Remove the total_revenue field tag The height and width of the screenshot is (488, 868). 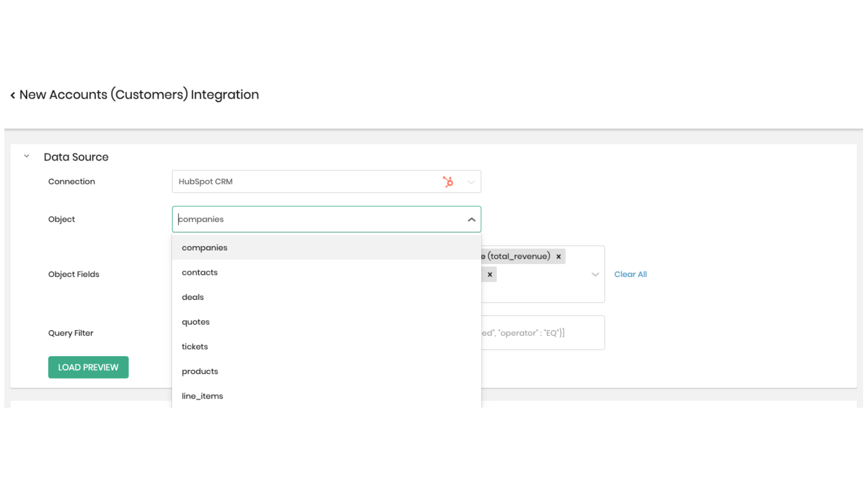click(558, 256)
